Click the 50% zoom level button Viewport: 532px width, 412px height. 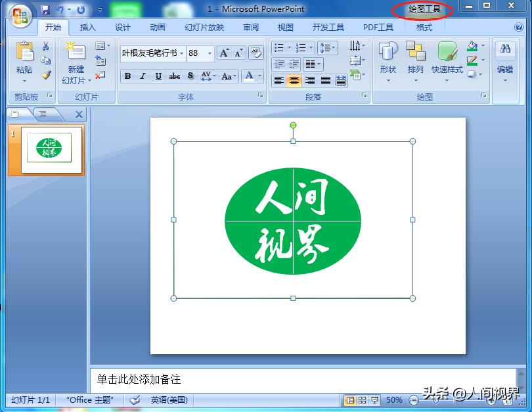394,400
